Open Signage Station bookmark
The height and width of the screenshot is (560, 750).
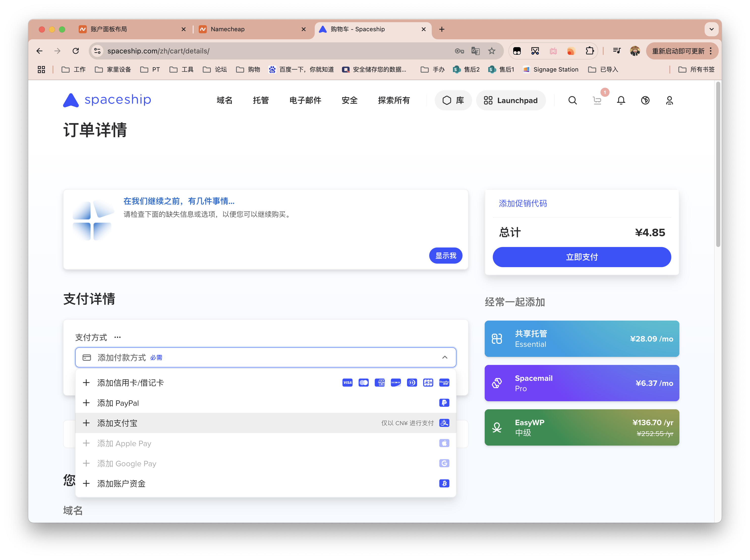click(551, 70)
